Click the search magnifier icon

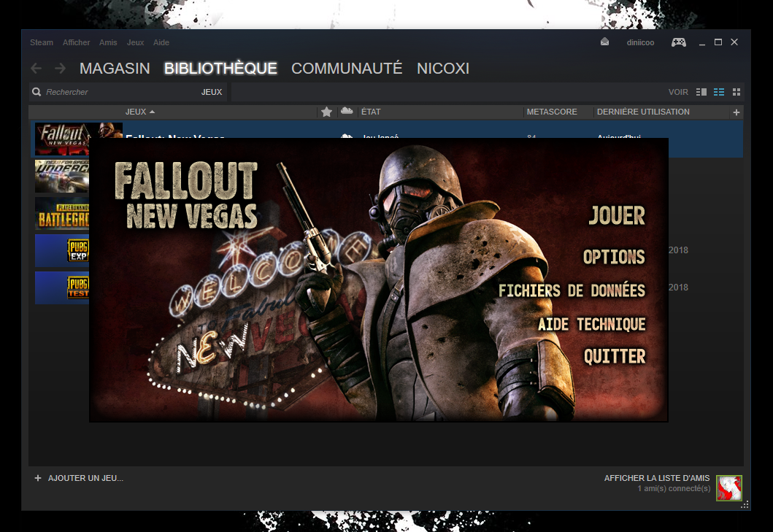(x=36, y=92)
